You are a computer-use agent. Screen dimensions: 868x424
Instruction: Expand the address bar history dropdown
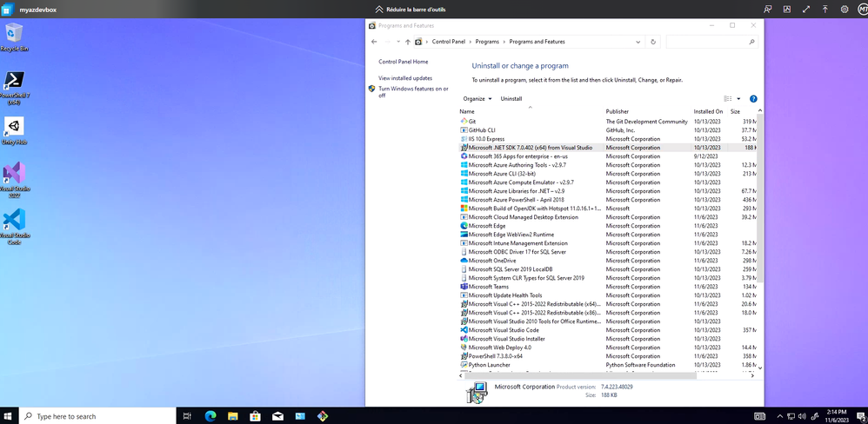coord(638,42)
